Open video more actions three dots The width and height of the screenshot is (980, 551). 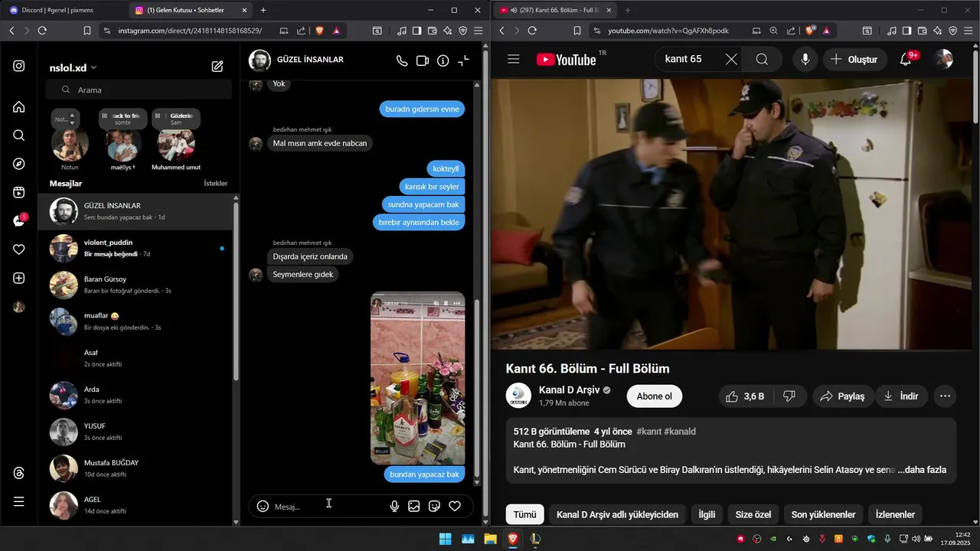[x=945, y=396]
